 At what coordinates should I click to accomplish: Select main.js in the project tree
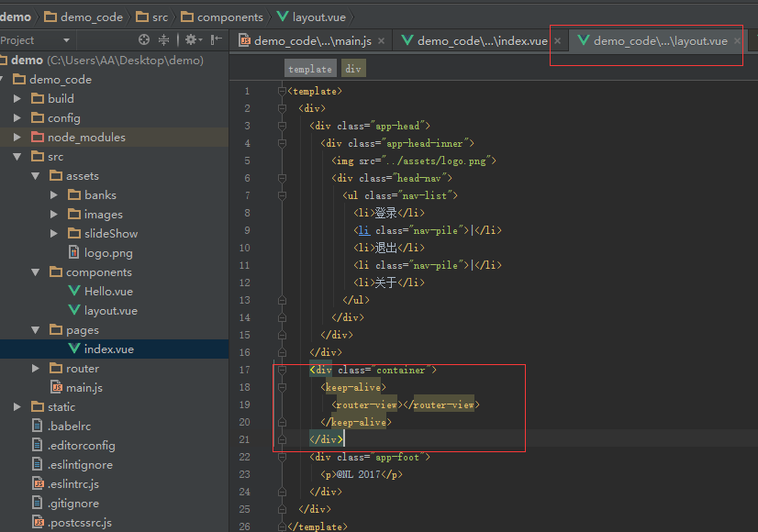click(x=114, y=387)
